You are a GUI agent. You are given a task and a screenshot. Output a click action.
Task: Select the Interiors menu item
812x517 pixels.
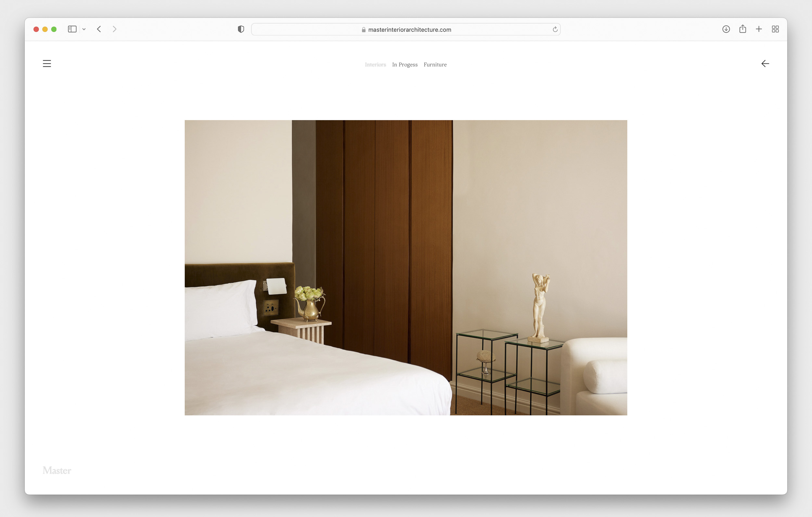point(375,64)
